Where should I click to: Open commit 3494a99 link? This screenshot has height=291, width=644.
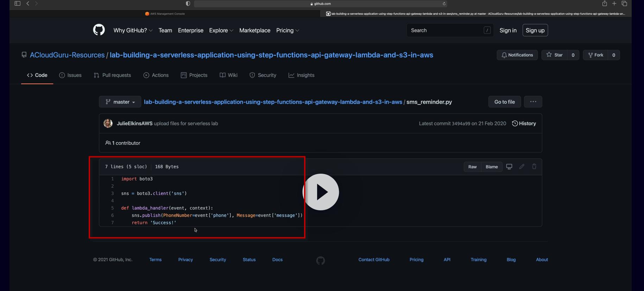(461, 123)
